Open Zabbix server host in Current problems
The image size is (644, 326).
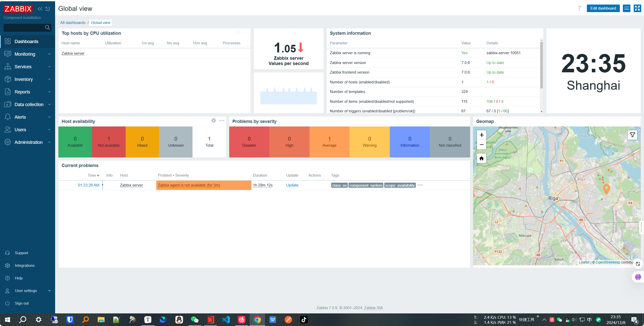(x=131, y=185)
